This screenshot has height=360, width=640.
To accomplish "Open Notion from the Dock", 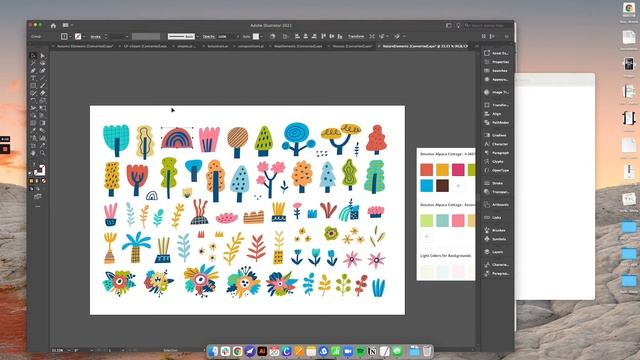I will [x=372, y=351].
